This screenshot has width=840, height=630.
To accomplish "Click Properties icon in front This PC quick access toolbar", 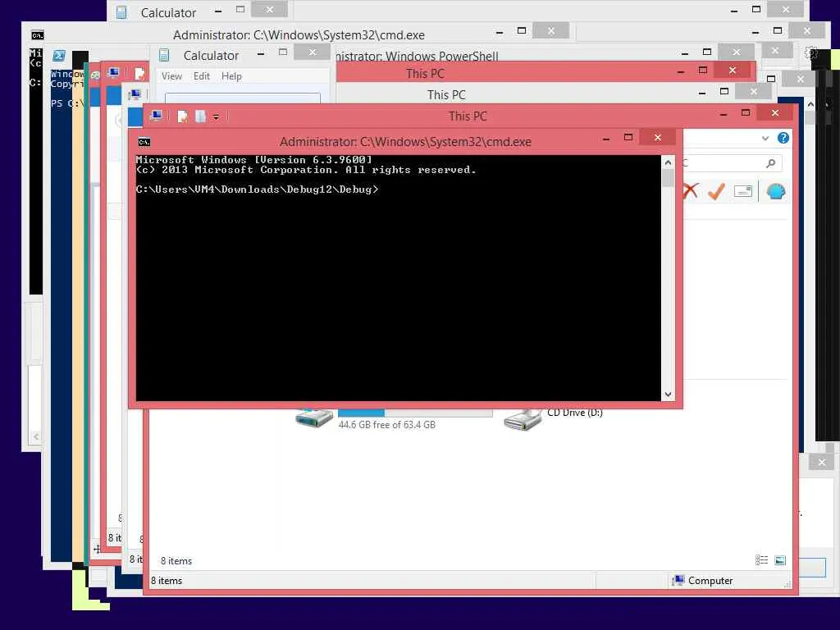I will click(x=183, y=116).
